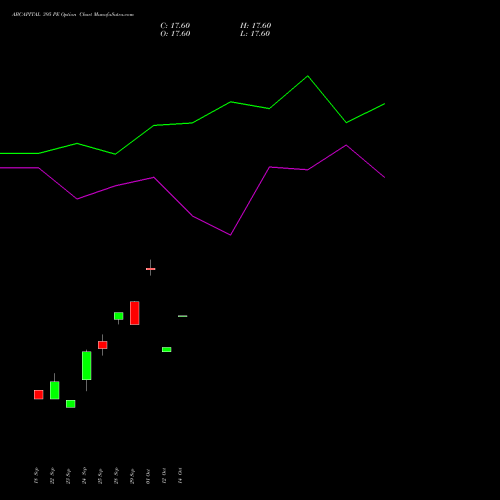500x500 pixels.
Task: Click the 25 Sep date label
Action: coord(100,476)
